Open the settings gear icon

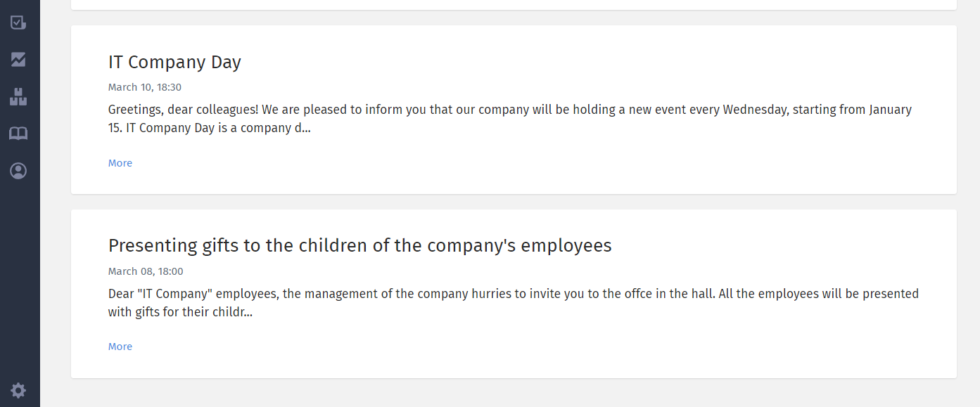(x=18, y=390)
